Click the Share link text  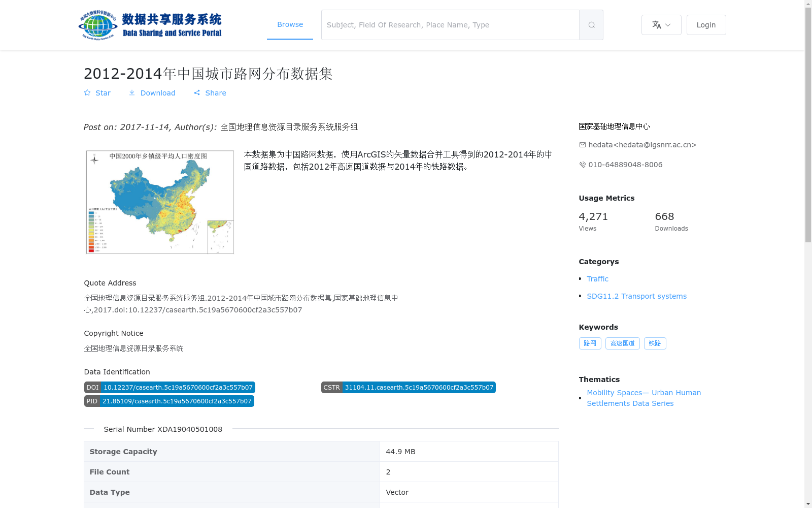pyautogui.click(x=216, y=93)
